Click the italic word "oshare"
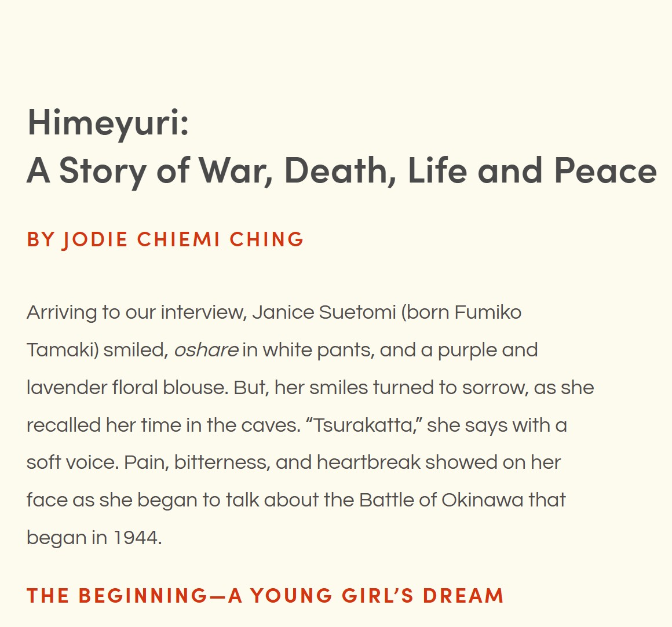Screen dimensions: 672x627 click(x=206, y=350)
